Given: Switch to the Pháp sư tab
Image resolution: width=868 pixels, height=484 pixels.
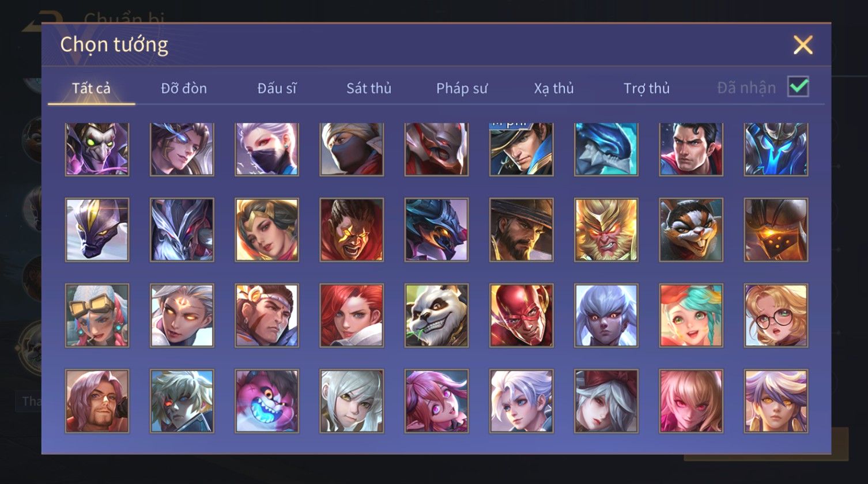Looking at the screenshot, I should 462,88.
